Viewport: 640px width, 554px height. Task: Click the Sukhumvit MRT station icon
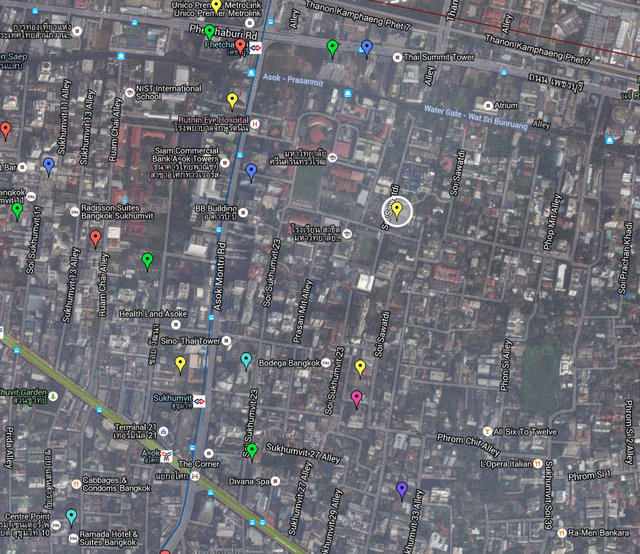[x=199, y=401]
